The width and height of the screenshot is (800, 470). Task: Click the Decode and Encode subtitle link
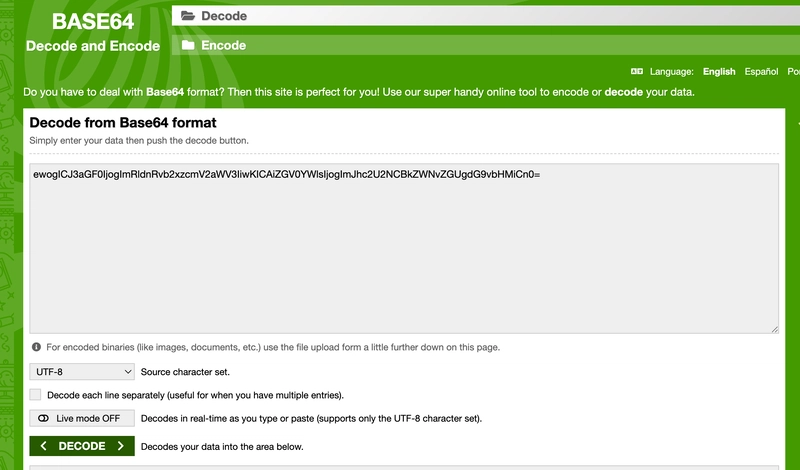click(93, 46)
